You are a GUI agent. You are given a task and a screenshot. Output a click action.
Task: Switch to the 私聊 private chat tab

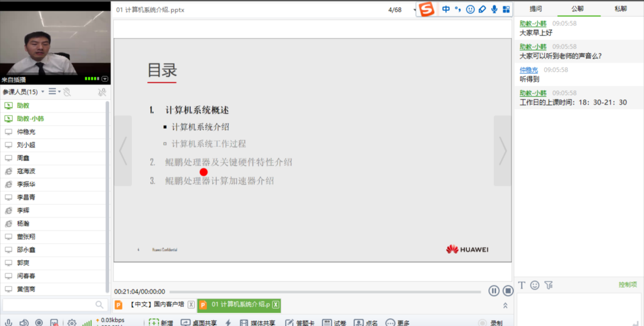click(x=621, y=9)
